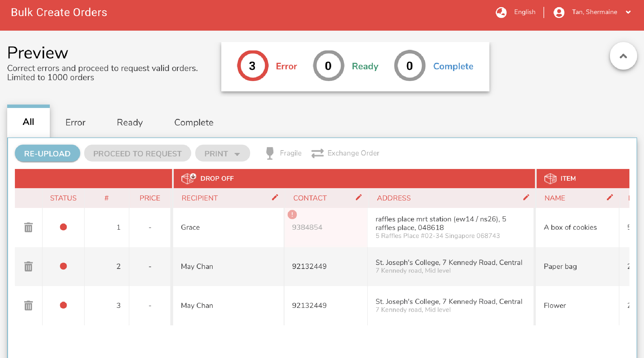Click the Fragile glass icon

[x=270, y=153]
